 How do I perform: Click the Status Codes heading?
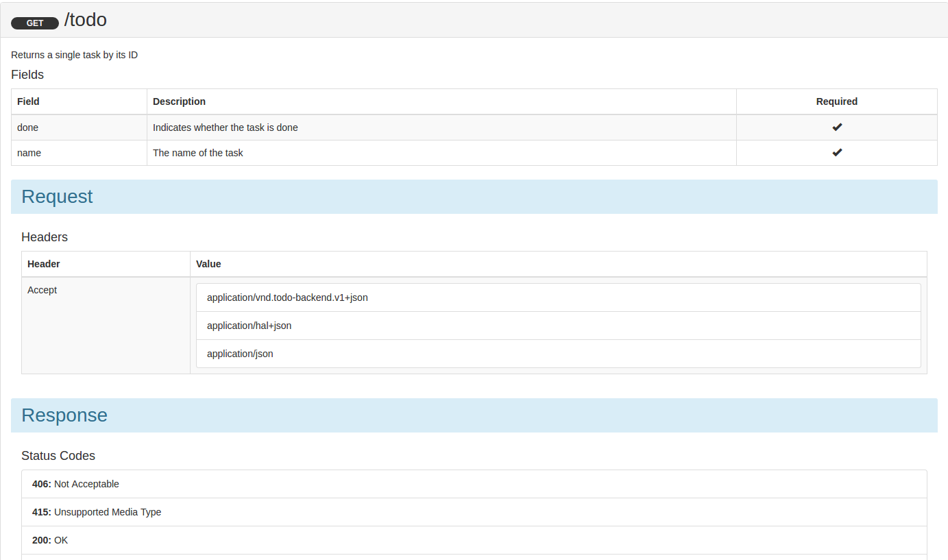[x=58, y=456]
